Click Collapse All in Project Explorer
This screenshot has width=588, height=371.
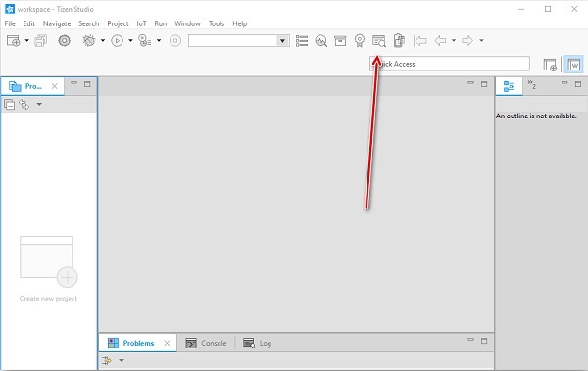(10, 104)
